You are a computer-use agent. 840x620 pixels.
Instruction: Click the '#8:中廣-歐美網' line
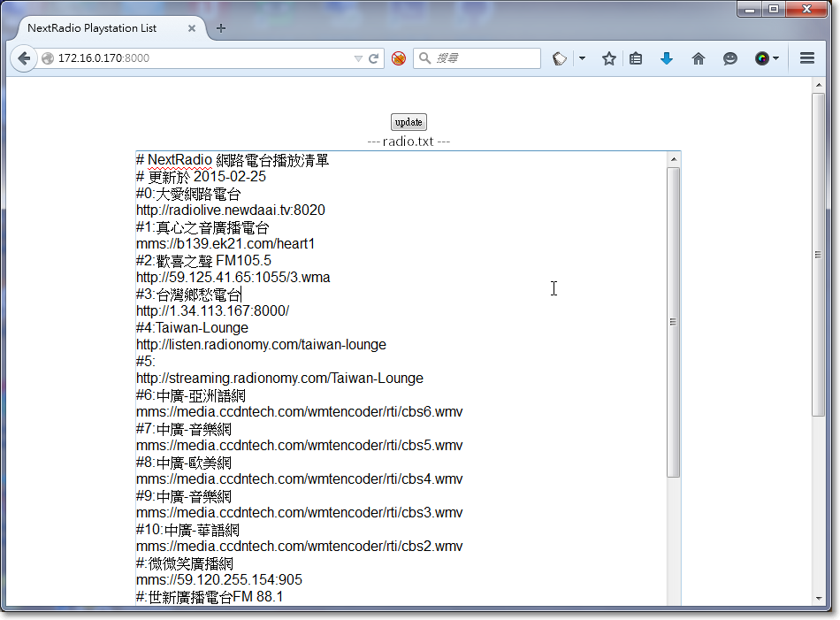[x=184, y=463]
